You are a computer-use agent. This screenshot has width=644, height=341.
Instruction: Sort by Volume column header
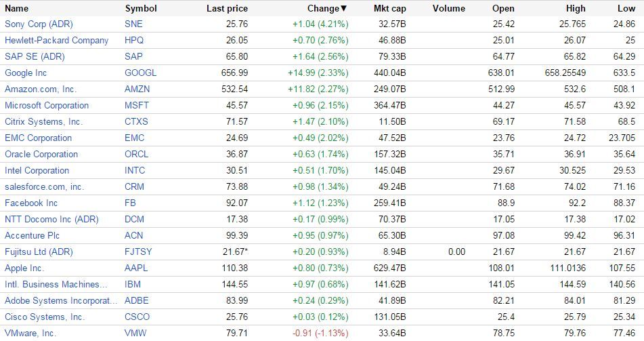point(448,9)
